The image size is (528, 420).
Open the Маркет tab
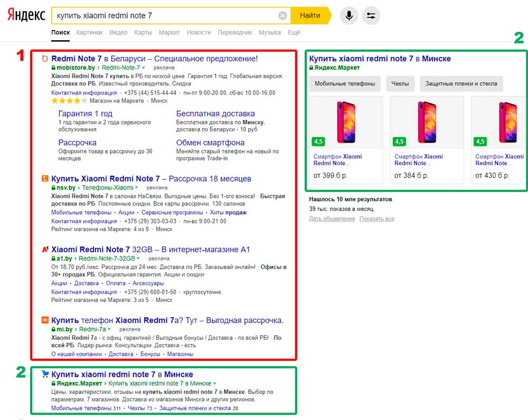[169, 33]
